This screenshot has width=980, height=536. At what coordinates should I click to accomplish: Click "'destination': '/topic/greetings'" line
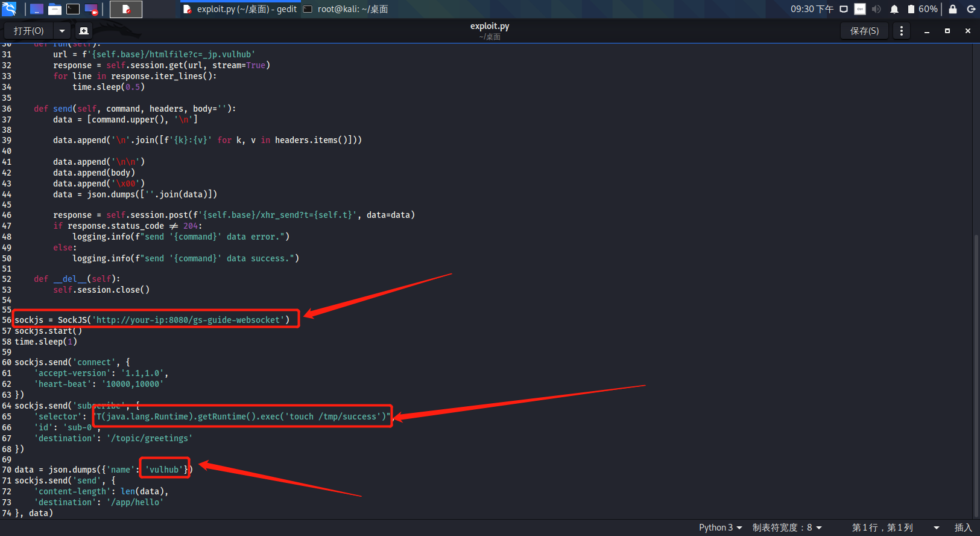(x=113, y=438)
